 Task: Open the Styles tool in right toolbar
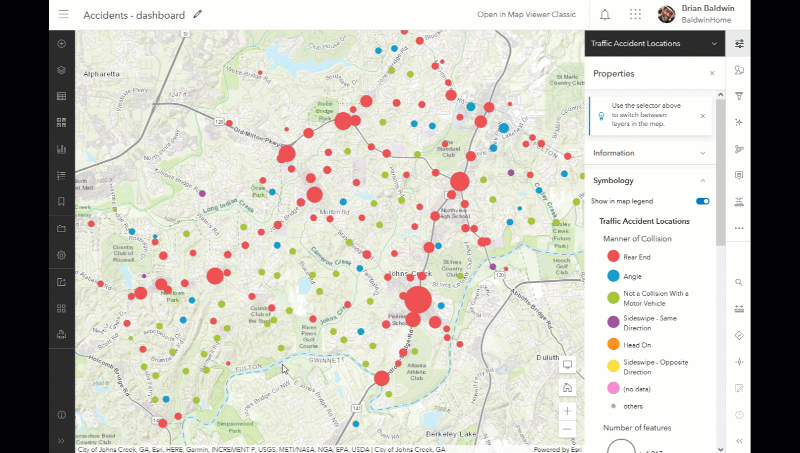(739, 70)
